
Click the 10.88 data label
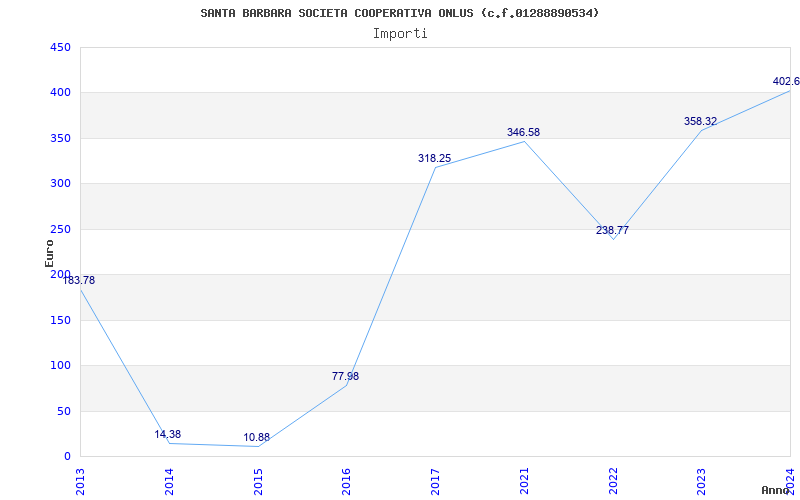(x=257, y=437)
